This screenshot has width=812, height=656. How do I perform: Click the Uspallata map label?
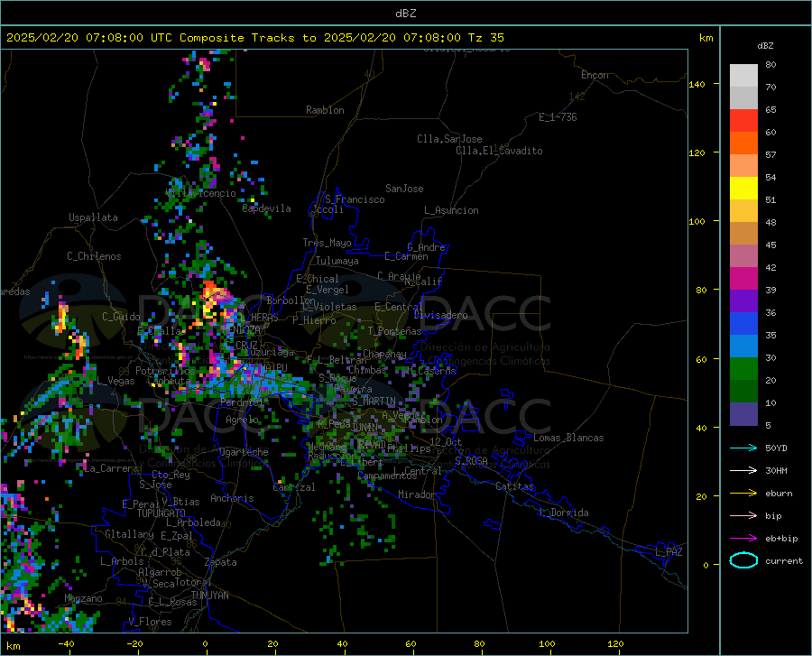tap(93, 217)
